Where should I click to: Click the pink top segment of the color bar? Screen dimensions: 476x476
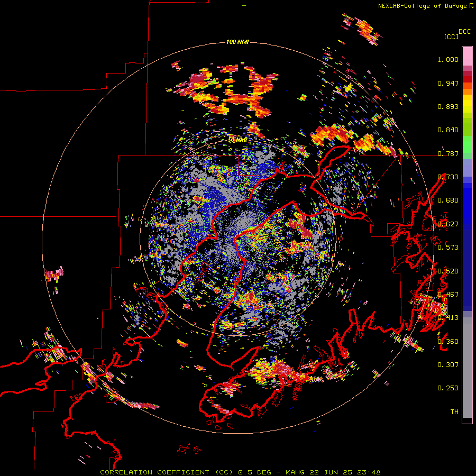tap(467, 56)
